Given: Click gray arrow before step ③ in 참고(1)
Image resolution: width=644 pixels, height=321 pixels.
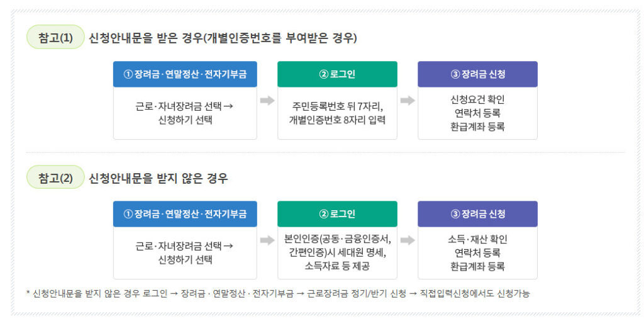Looking at the screenshot, I should pos(408,101).
